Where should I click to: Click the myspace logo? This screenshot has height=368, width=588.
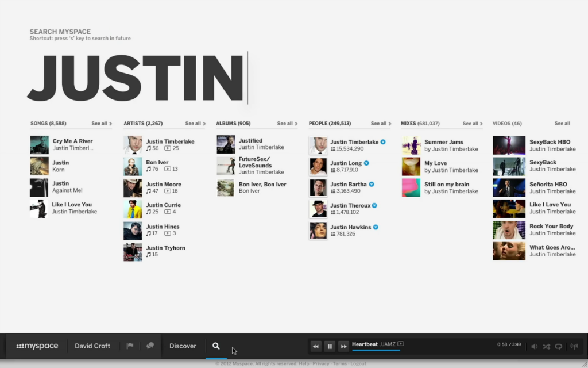point(37,346)
